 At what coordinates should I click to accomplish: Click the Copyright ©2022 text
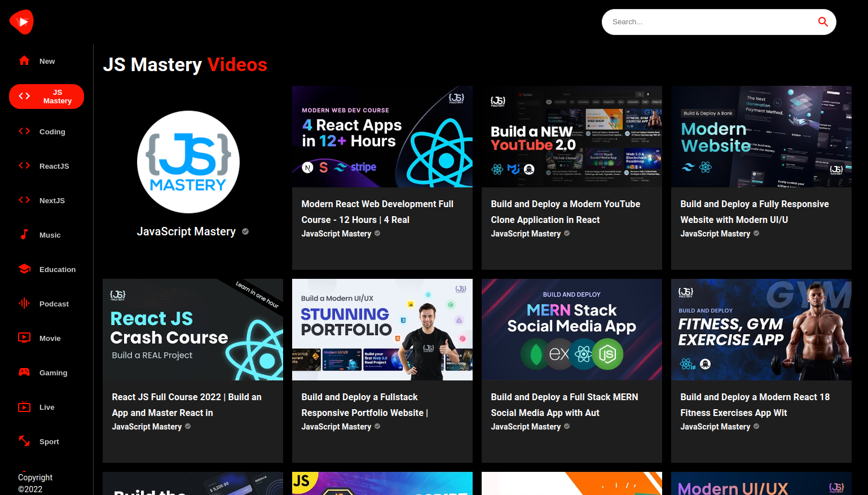pyautogui.click(x=35, y=483)
